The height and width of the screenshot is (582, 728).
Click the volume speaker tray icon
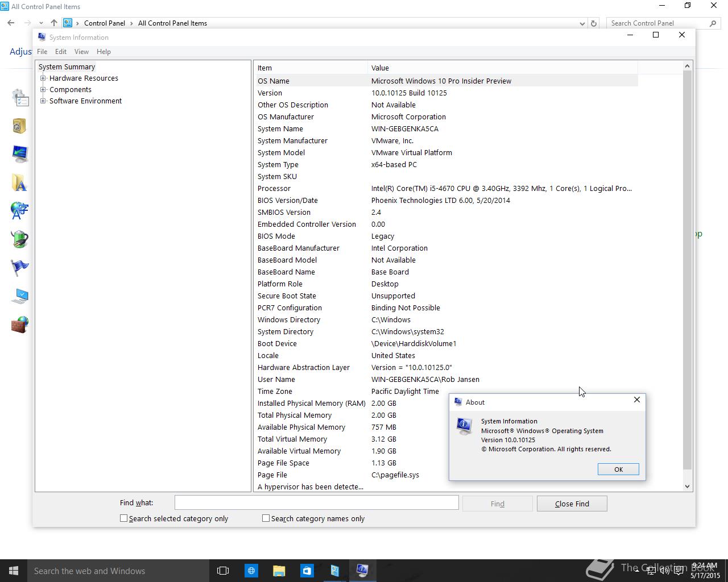click(665, 571)
